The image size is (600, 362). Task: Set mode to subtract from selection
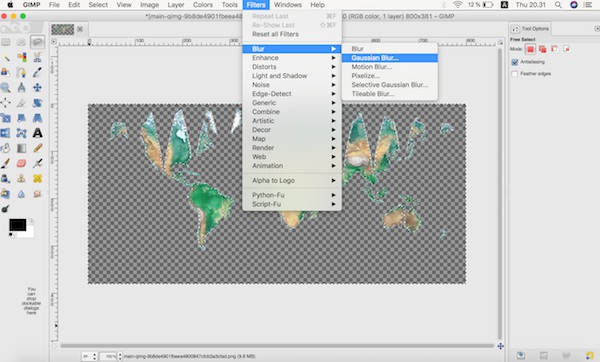point(555,49)
